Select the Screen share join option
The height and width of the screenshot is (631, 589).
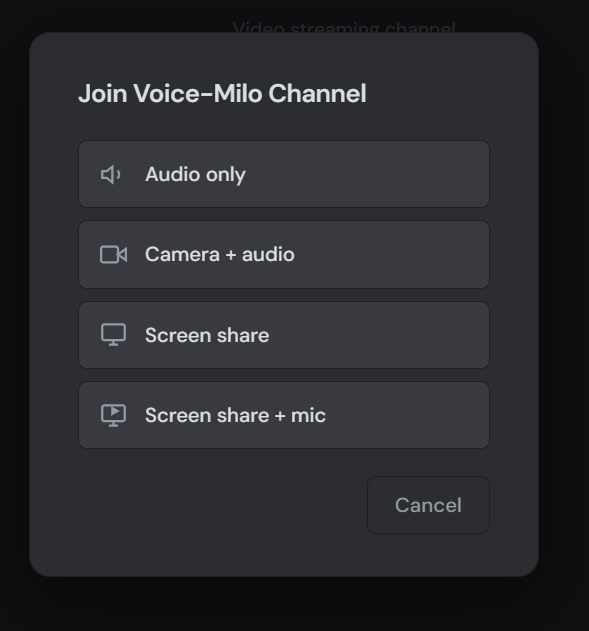coord(284,335)
